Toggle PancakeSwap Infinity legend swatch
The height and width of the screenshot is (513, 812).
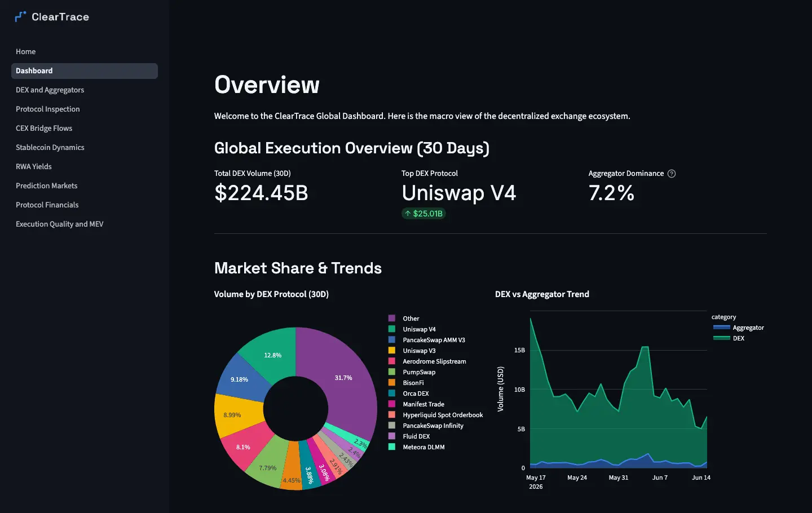(392, 426)
